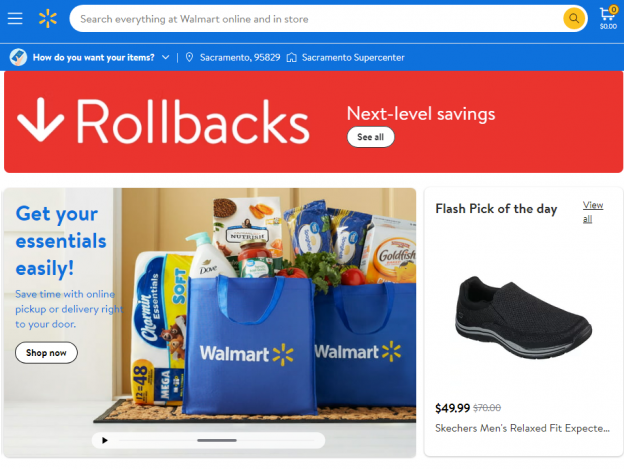Open the black Skechers shoe image
This screenshot has width=624, height=469.
523,316
